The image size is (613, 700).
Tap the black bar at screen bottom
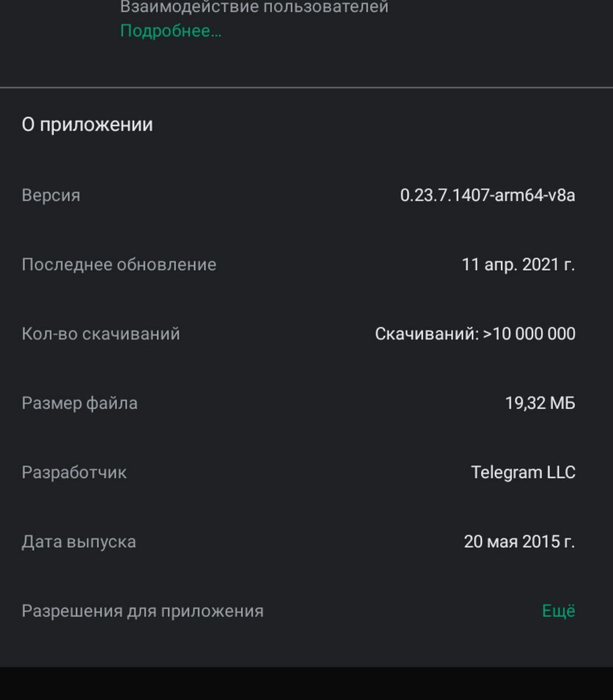pyautogui.click(x=306, y=684)
